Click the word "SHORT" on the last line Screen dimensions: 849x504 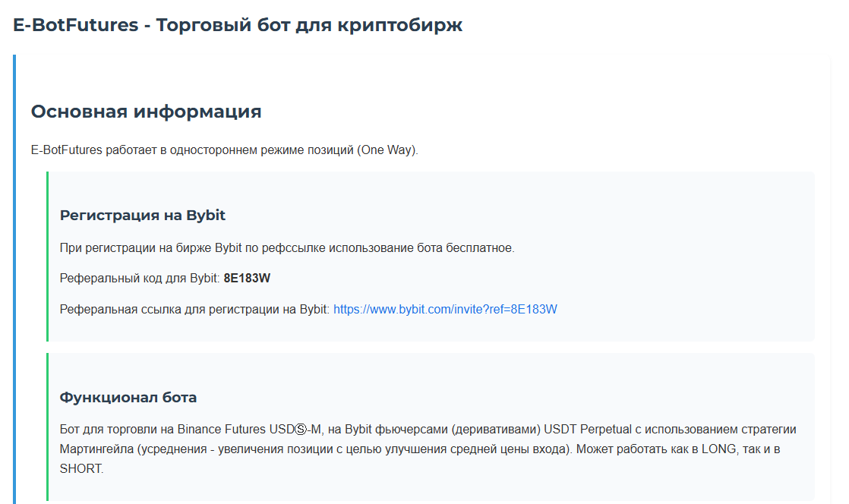click(80, 468)
